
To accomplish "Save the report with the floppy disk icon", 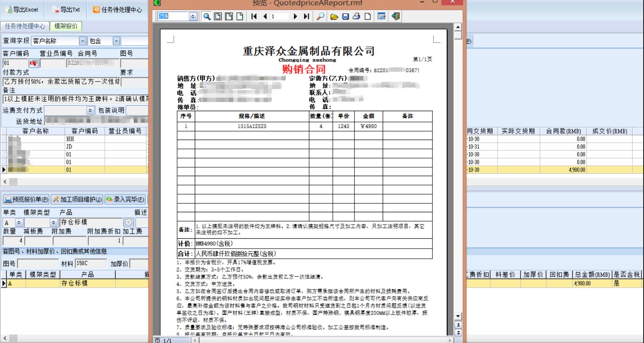I will pos(345,16).
